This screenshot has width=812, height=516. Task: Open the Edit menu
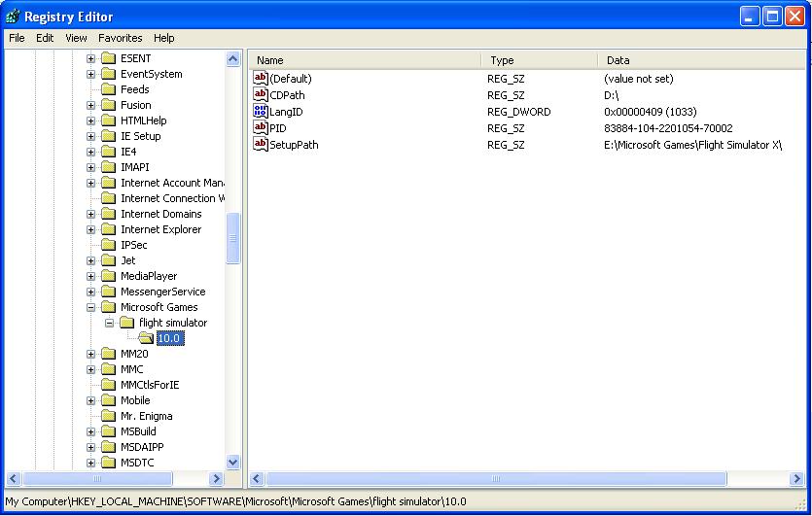click(x=45, y=38)
